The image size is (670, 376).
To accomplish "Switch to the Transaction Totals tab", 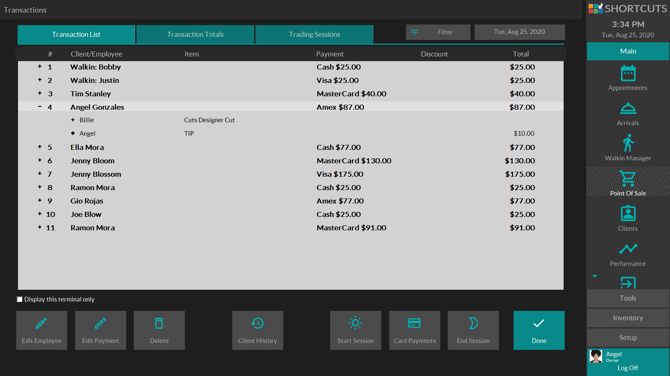I will click(195, 34).
